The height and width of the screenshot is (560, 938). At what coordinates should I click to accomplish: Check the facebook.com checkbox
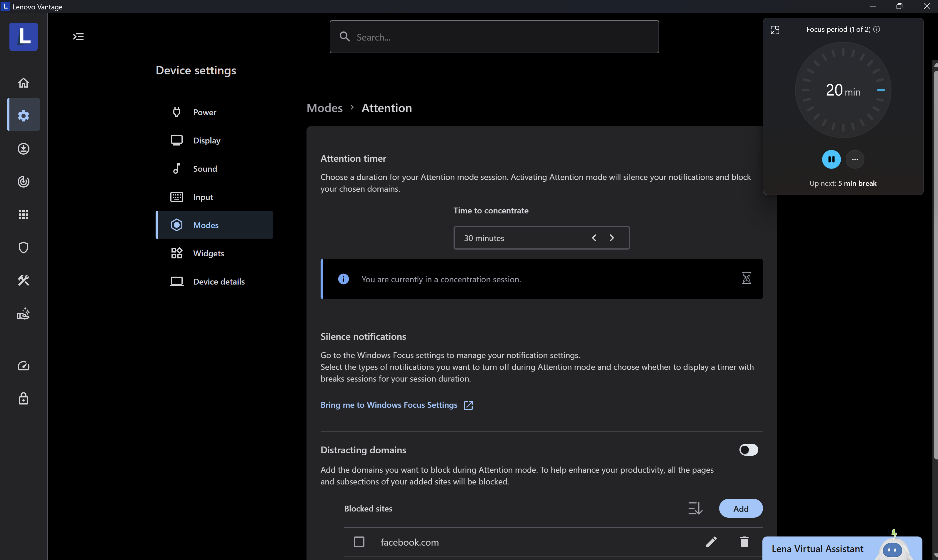(x=359, y=542)
